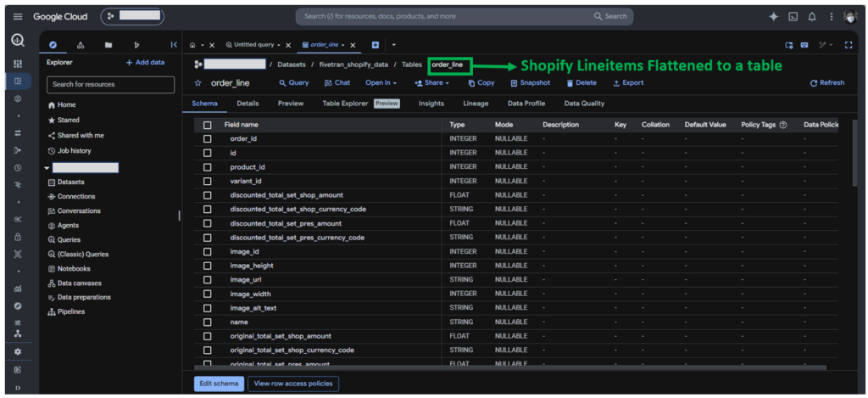Select all fields with header checkbox
Viewport: 868px width, 398px height.
click(207, 126)
